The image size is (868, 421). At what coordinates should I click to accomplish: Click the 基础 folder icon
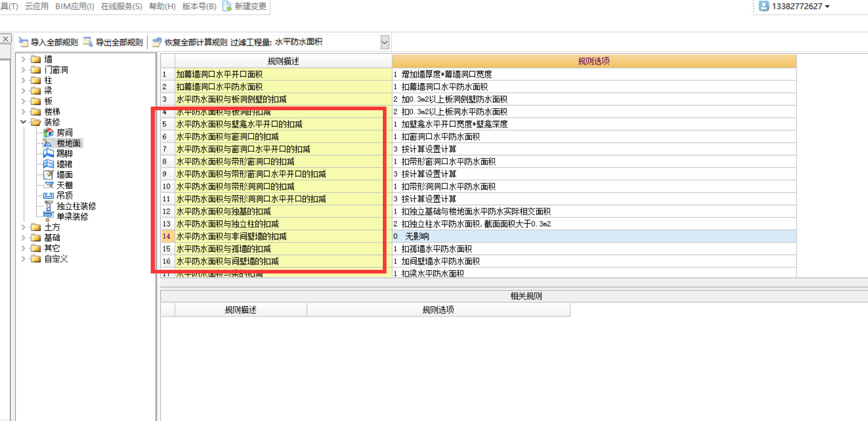(36, 237)
